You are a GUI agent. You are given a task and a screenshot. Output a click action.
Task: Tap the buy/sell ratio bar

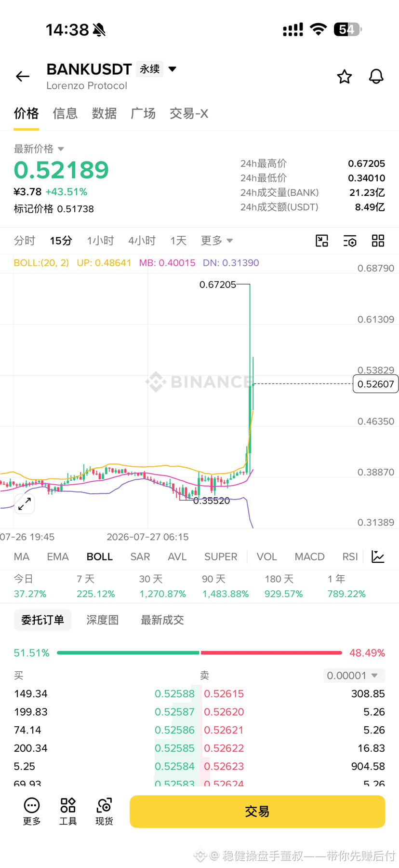tap(199, 653)
